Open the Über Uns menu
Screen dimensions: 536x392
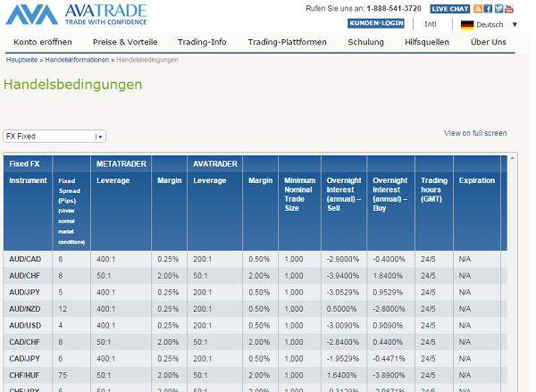pyautogui.click(x=489, y=42)
